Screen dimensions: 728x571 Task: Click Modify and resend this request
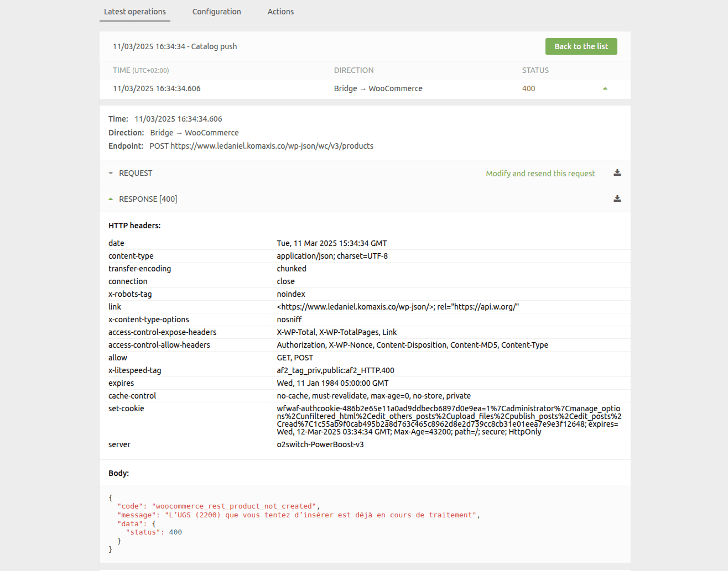pos(540,173)
